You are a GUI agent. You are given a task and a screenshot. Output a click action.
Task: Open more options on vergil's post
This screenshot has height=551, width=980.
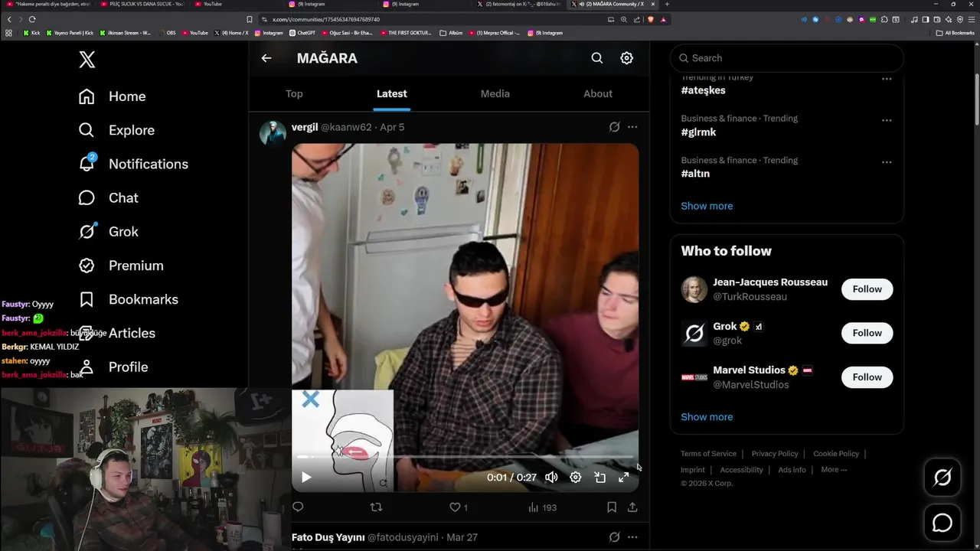click(x=632, y=127)
